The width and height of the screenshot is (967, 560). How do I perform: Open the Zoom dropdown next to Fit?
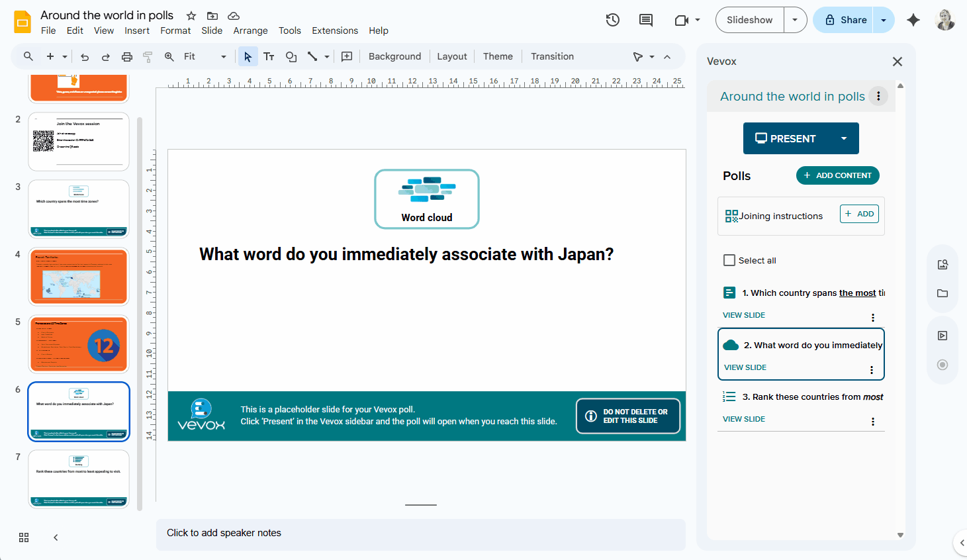223,56
